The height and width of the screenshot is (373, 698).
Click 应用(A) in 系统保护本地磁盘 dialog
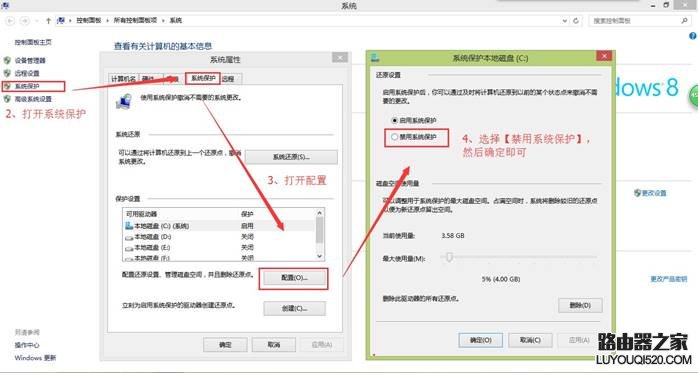pyautogui.click(x=579, y=340)
